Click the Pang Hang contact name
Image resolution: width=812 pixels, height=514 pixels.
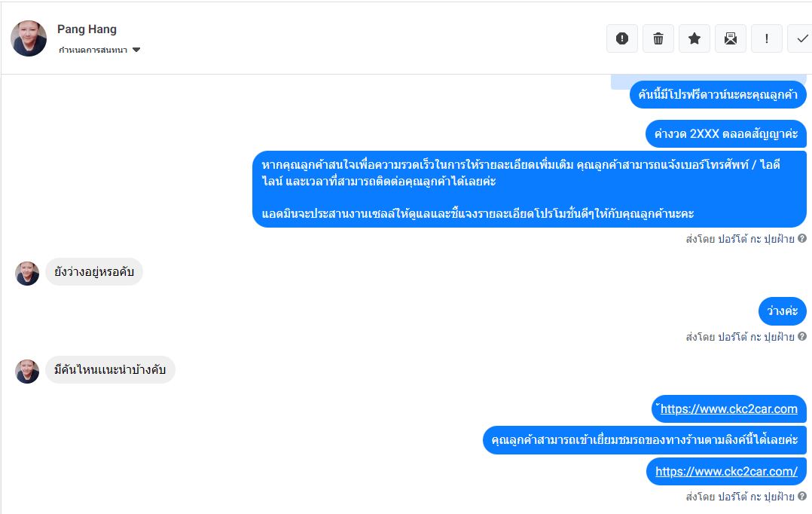pyautogui.click(x=87, y=29)
